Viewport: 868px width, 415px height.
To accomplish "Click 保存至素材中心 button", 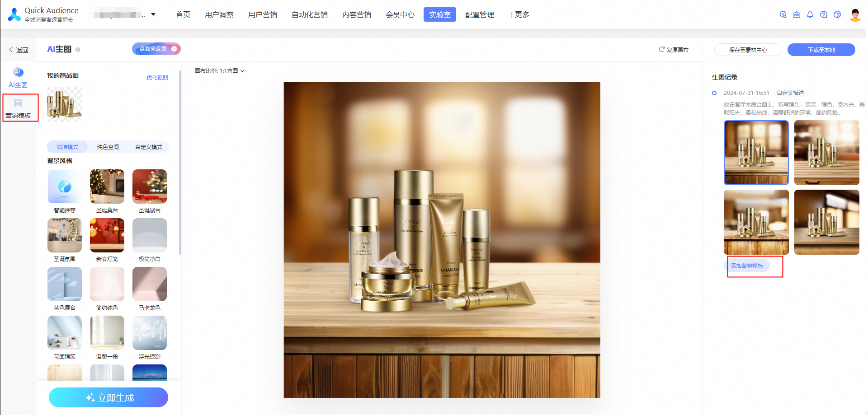I will [748, 50].
